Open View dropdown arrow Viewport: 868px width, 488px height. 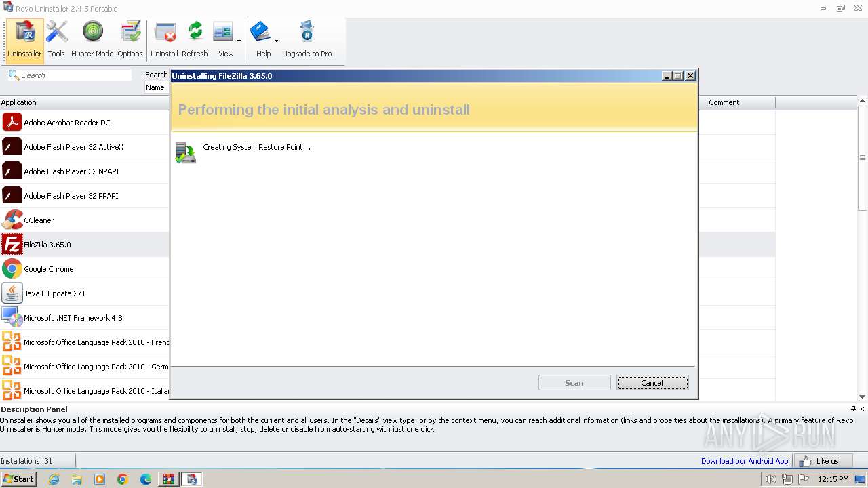click(x=239, y=41)
